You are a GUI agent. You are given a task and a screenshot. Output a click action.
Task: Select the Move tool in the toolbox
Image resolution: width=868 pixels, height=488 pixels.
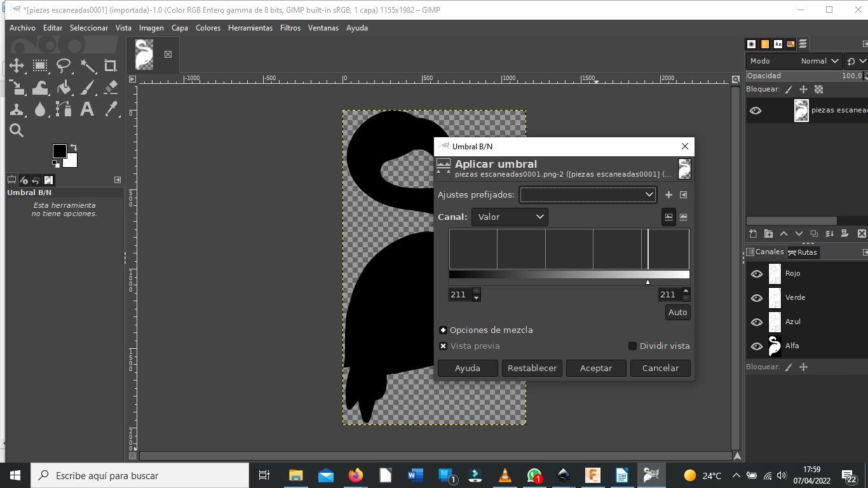[x=17, y=65]
